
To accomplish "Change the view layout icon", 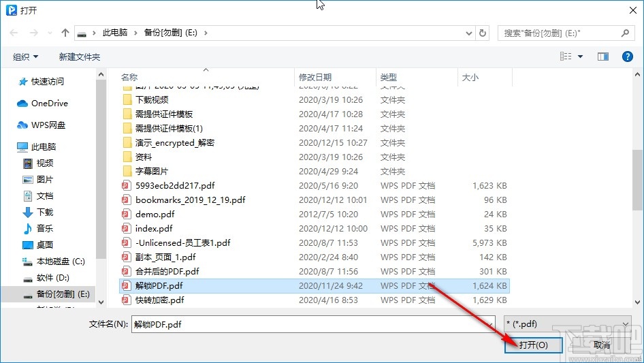I will [566, 57].
